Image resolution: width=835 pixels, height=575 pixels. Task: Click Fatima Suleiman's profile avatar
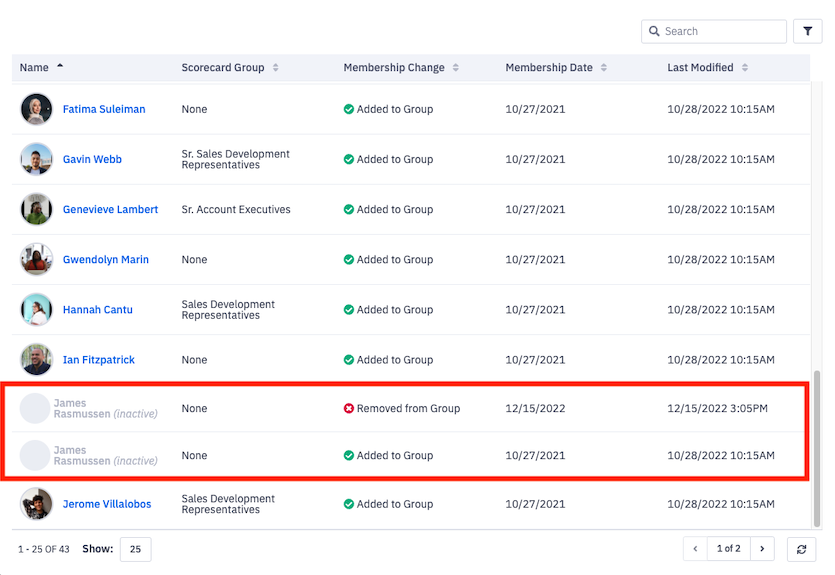pos(36,109)
